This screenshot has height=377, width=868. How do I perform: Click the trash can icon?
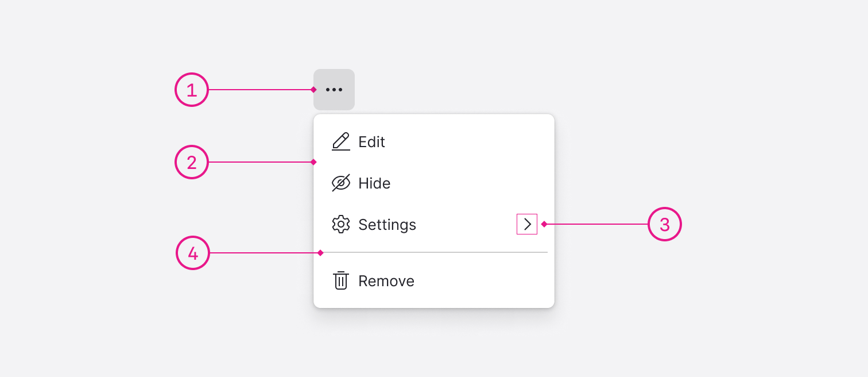pyautogui.click(x=341, y=280)
